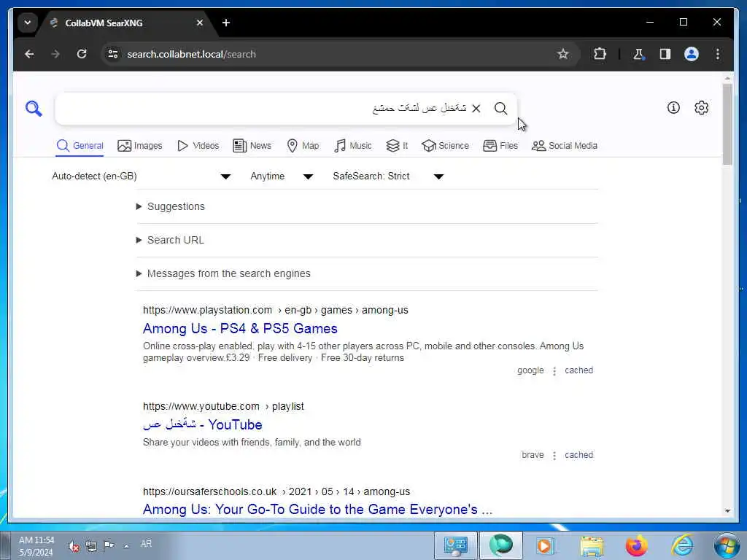The width and height of the screenshot is (747, 560).
Task: Launch Firefox from taskbar
Action: [636, 545]
